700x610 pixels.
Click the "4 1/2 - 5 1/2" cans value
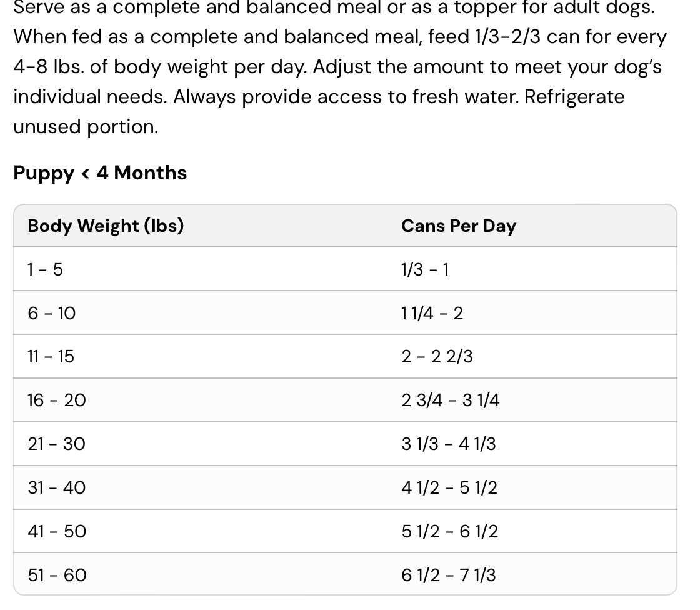click(449, 487)
